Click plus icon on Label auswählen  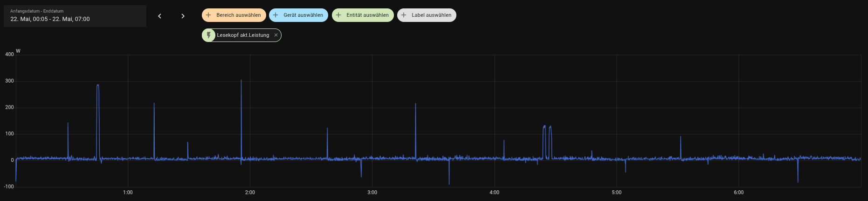[404, 15]
